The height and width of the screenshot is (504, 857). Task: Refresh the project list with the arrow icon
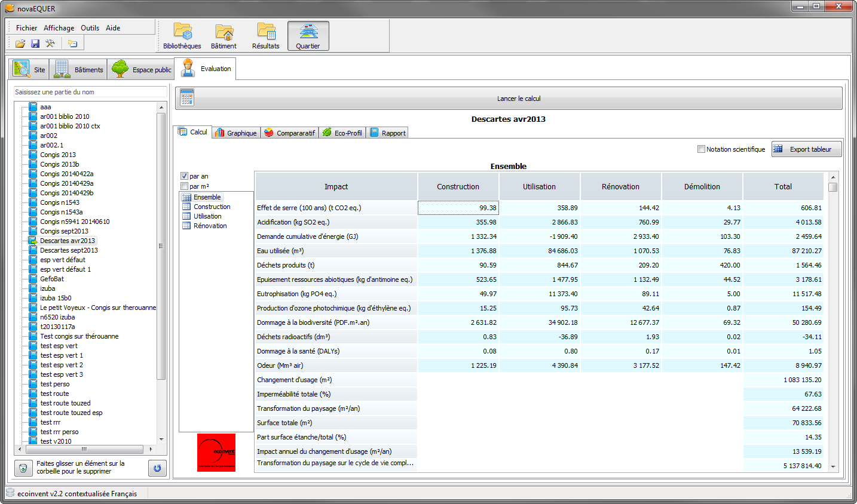pos(157,468)
